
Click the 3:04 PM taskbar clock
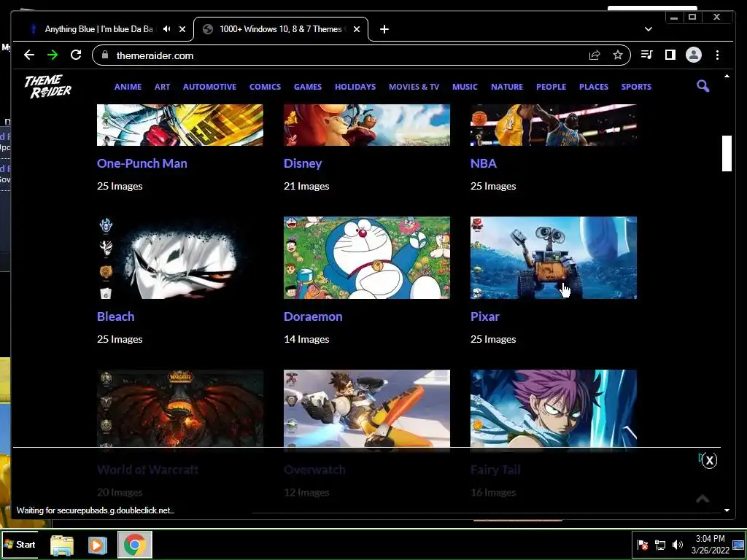coord(710,545)
